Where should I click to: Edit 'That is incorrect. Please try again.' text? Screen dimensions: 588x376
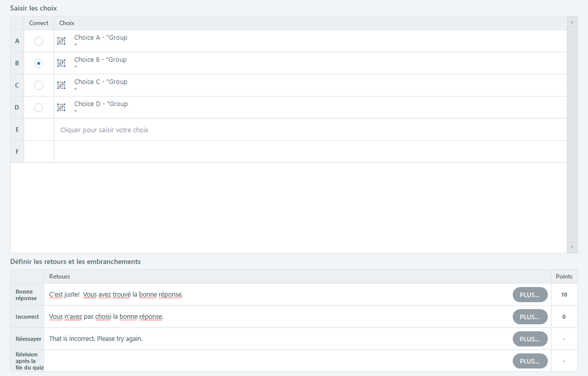click(95, 339)
